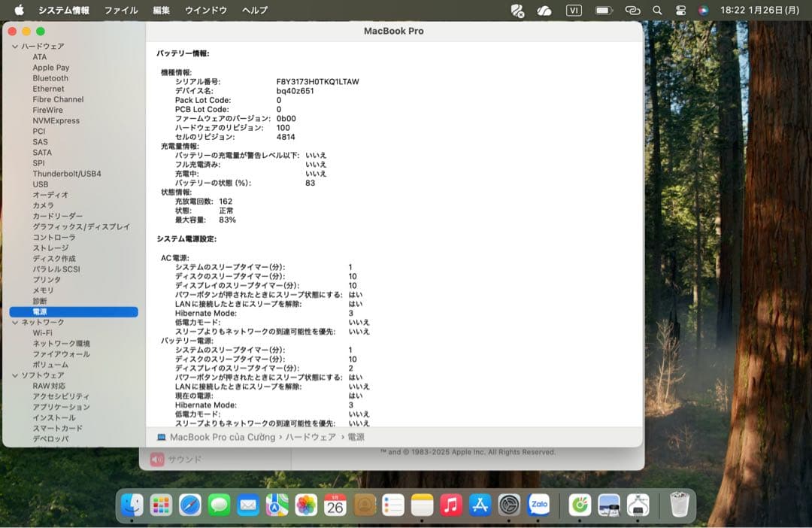The height and width of the screenshot is (528, 812).
Task: Select the highlighted 電源 sidebar item
Action: (x=74, y=311)
